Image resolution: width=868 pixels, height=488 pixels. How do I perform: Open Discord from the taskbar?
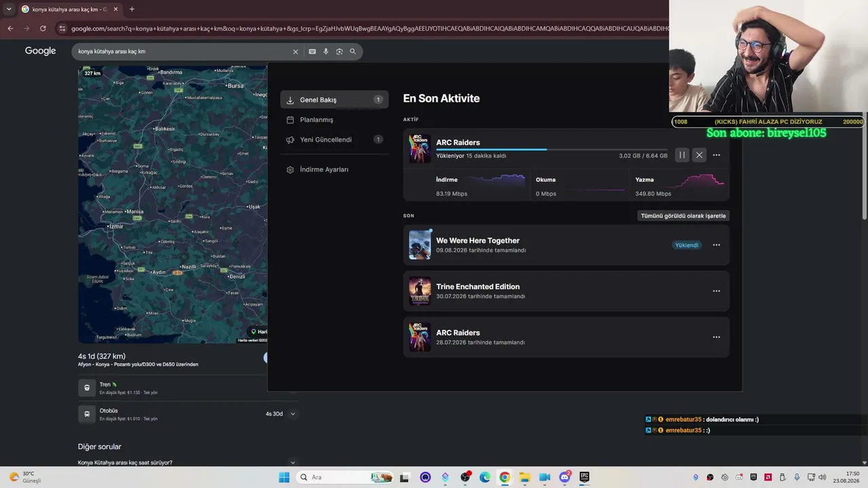565,477
